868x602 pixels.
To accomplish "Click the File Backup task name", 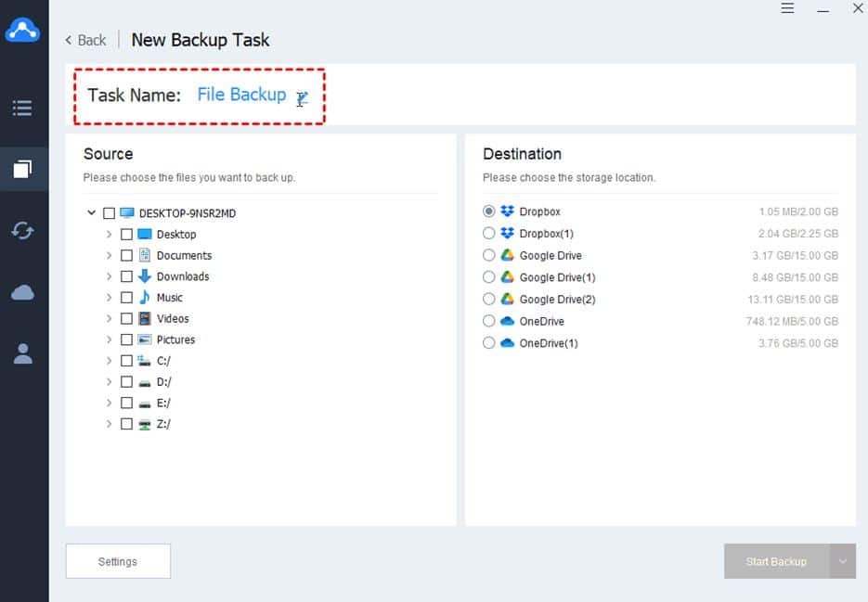I will coord(241,95).
